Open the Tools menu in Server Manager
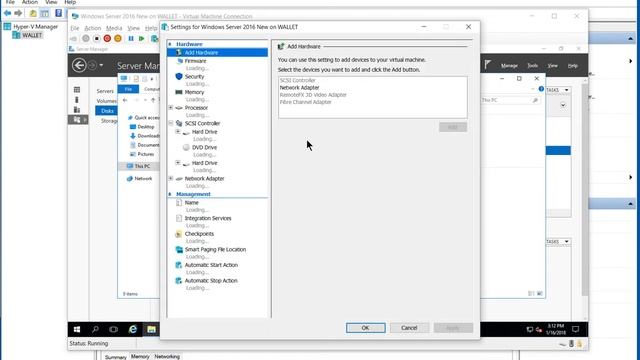 tap(532, 65)
